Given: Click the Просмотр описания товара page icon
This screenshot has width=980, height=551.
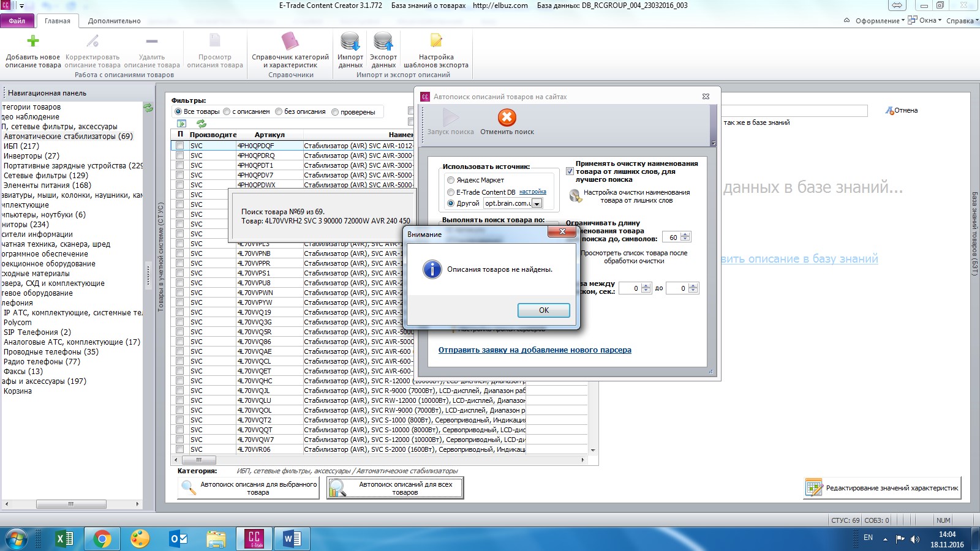Looking at the screenshot, I should [215, 41].
